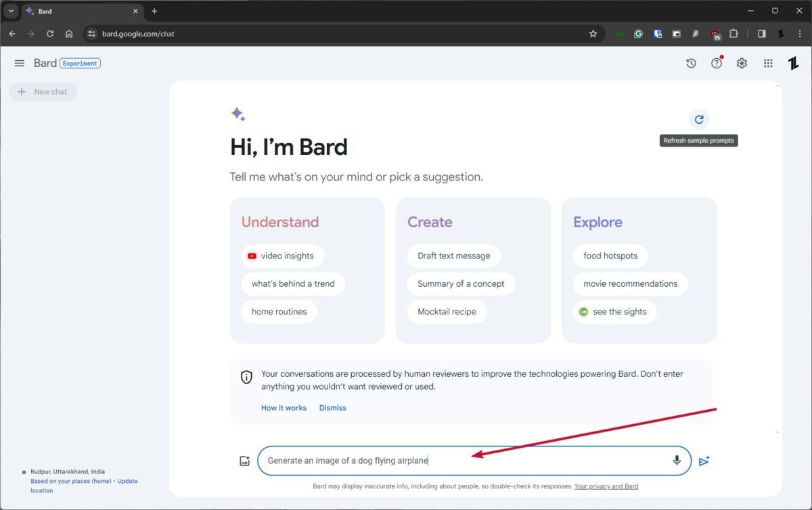Click the image upload icon beside prompt field

[x=244, y=461]
